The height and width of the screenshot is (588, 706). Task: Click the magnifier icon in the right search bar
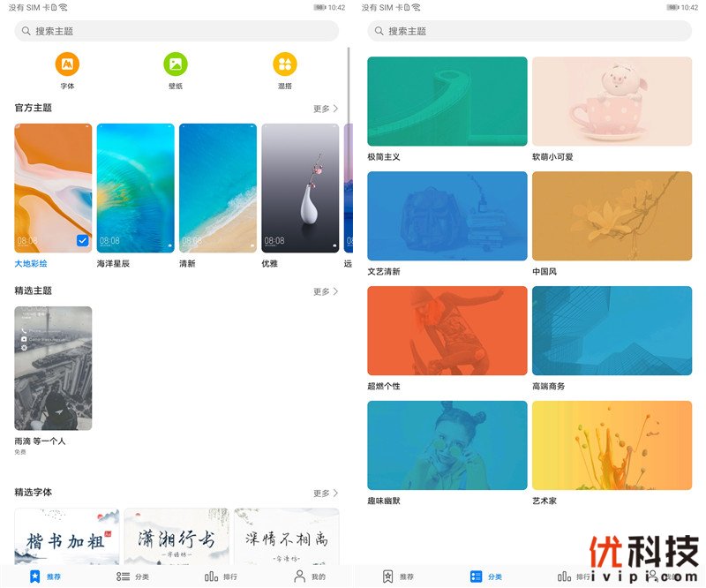point(379,31)
